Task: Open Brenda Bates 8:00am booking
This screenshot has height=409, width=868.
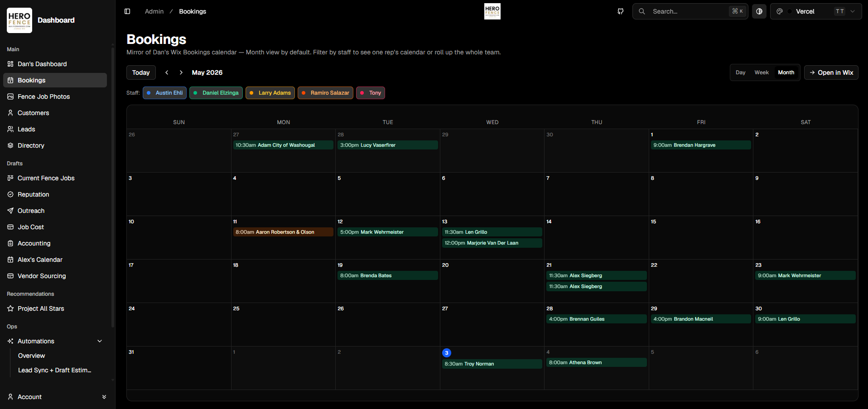Action: click(x=388, y=275)
